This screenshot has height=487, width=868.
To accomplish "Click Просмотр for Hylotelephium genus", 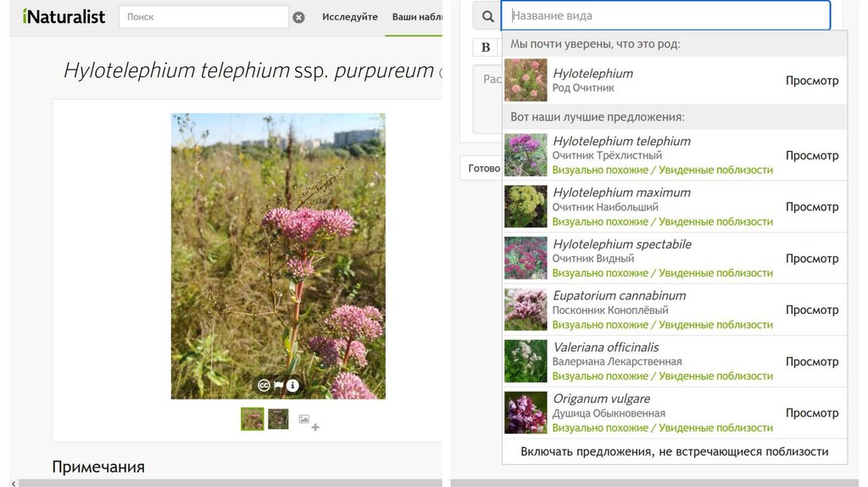I will (x=811, y=81).
